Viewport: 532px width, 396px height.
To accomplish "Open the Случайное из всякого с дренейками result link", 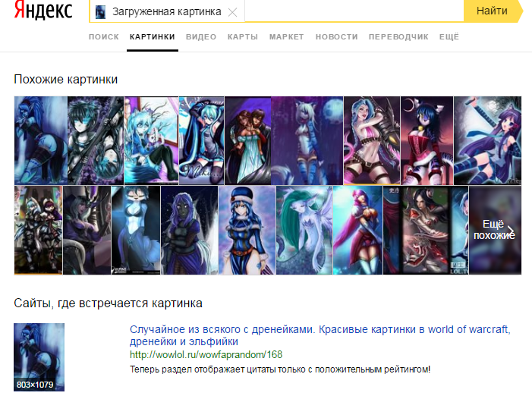I will click(x=320, y=335).
